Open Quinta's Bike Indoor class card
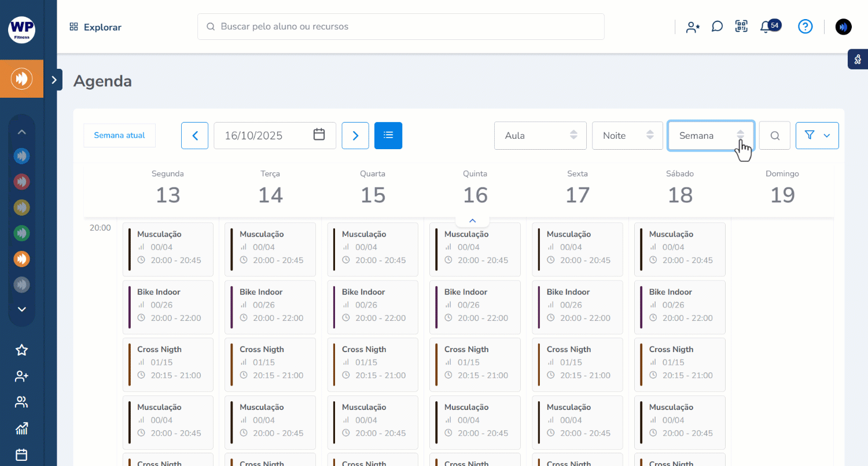Image resolution: width=868 pixels, height=466 pixels. pos(475,307)
